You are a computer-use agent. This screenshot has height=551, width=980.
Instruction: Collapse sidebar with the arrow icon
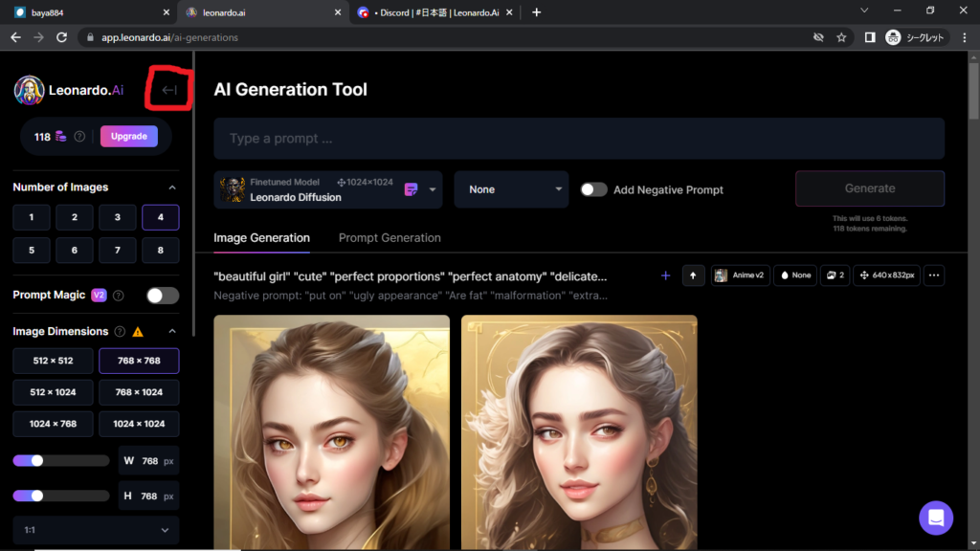[x=169, y=90]
